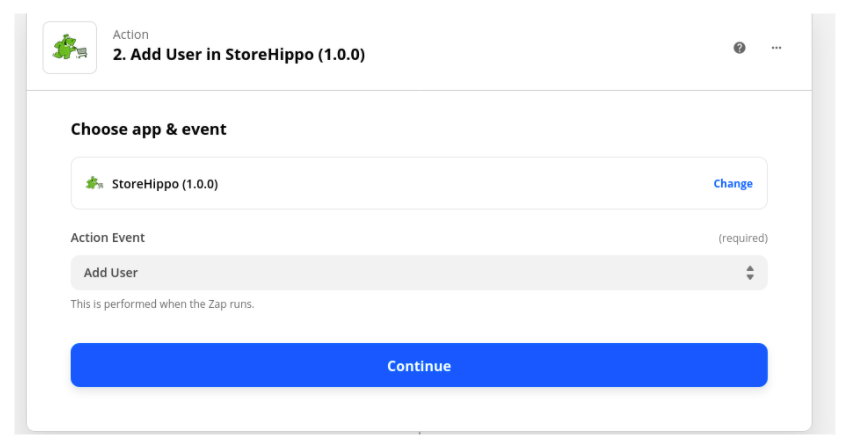Click the blue Continue button

coord(419,365)
